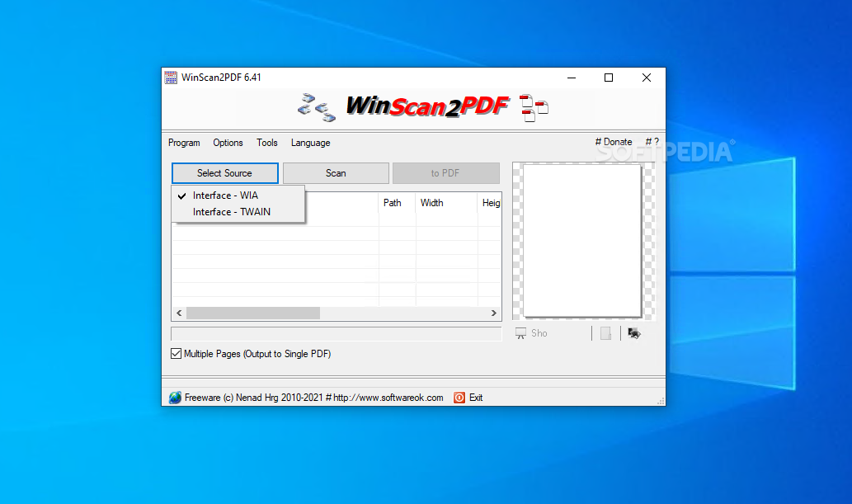Click the horizontal scrollbar thumb
The width and height of the screenshot is (852, 504).
point(253,313)
